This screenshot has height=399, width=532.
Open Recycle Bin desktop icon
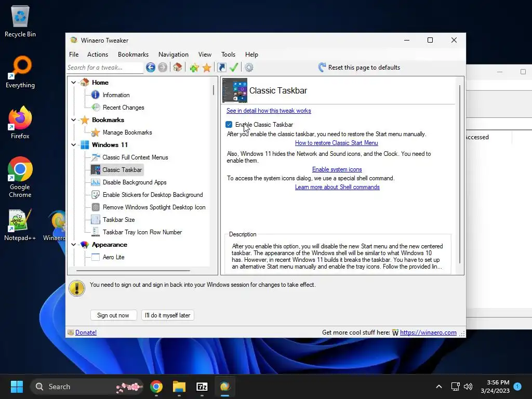click(20, 21)
